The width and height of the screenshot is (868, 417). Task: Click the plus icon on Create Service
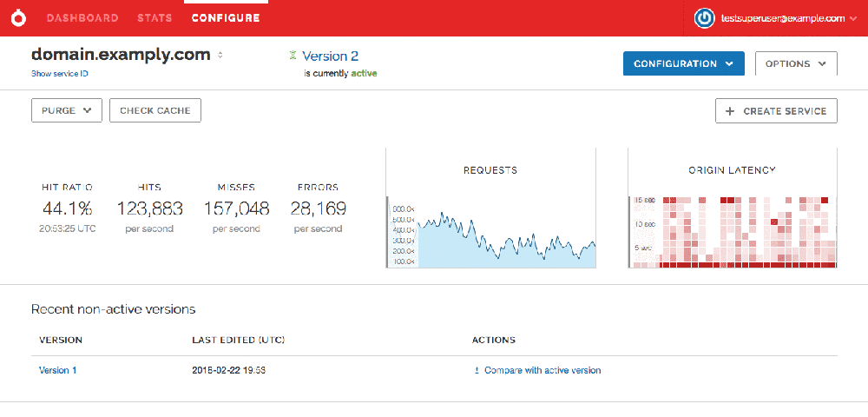[730, 111]
